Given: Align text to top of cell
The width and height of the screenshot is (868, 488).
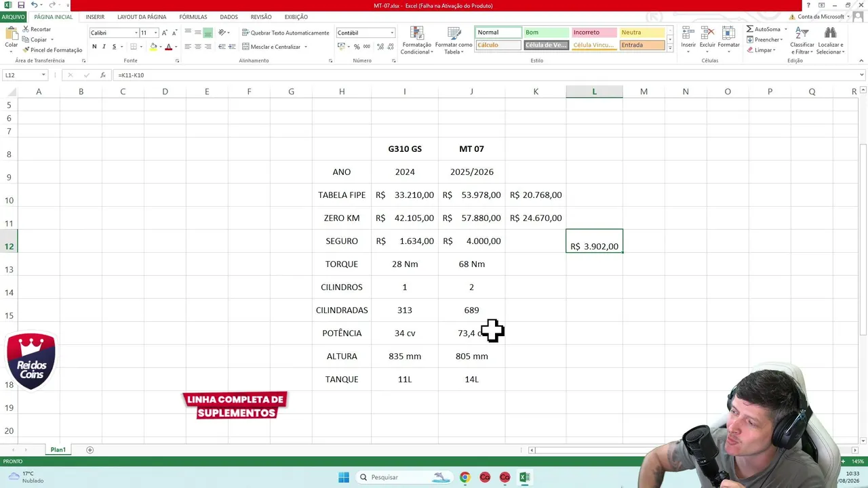Looking at the screenshot, I should click(x=188, y=33).
